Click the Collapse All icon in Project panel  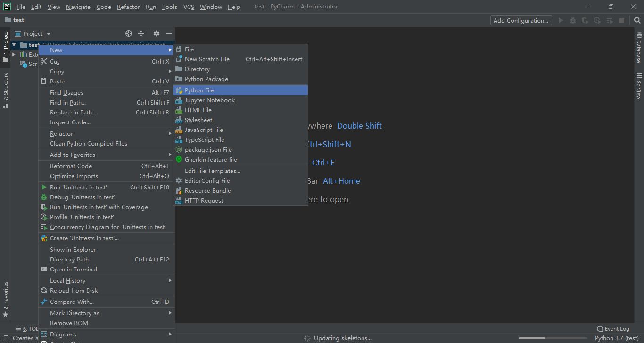[x=141, y=33]
